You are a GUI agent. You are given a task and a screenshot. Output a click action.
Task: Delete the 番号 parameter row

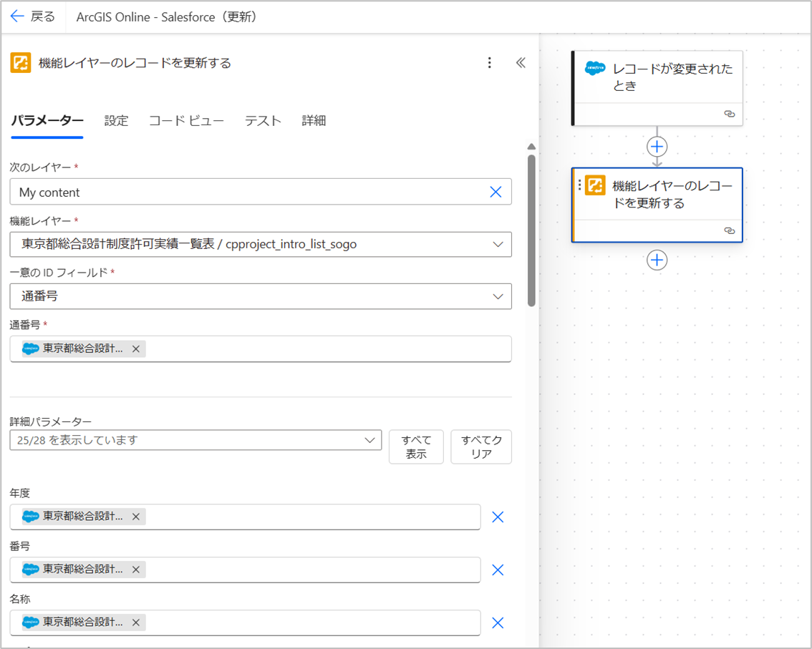tap(498, 570)
